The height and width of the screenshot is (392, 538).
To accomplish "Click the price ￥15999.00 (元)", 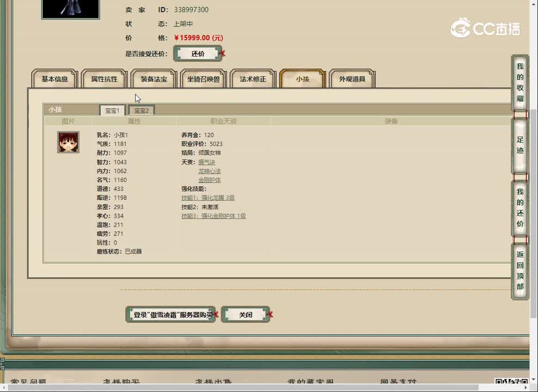I will coord(198,38).
